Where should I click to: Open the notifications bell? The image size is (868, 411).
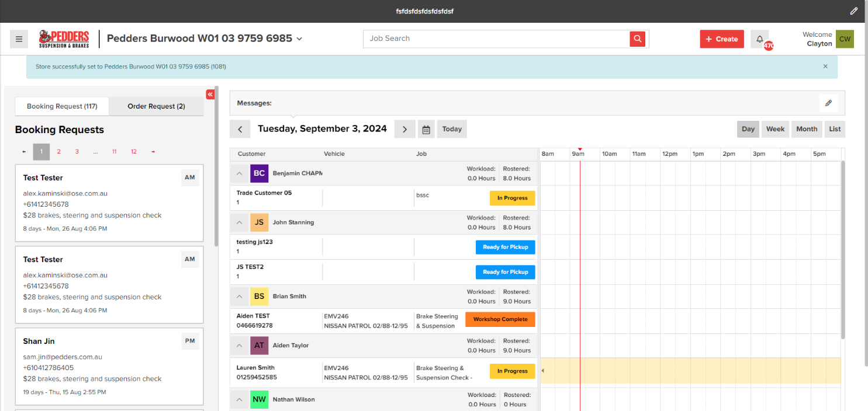click(x=760, y=39)
